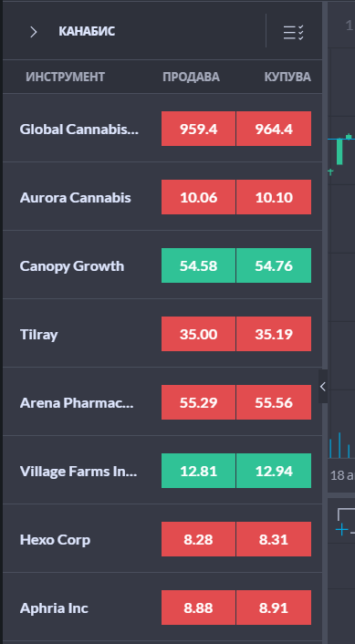Buy Arena Pharmaceuticals at 55.56

pyautogui.click(x=274, y=402)
